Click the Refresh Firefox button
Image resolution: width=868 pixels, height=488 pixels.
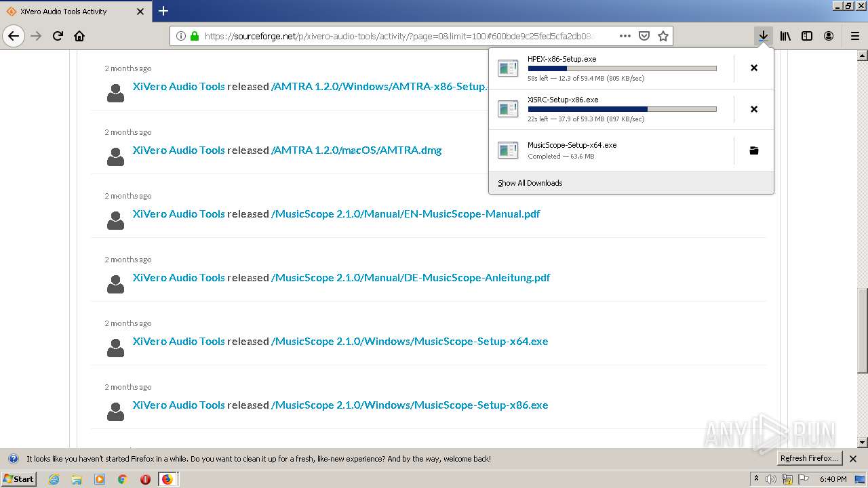pos(809,458)
